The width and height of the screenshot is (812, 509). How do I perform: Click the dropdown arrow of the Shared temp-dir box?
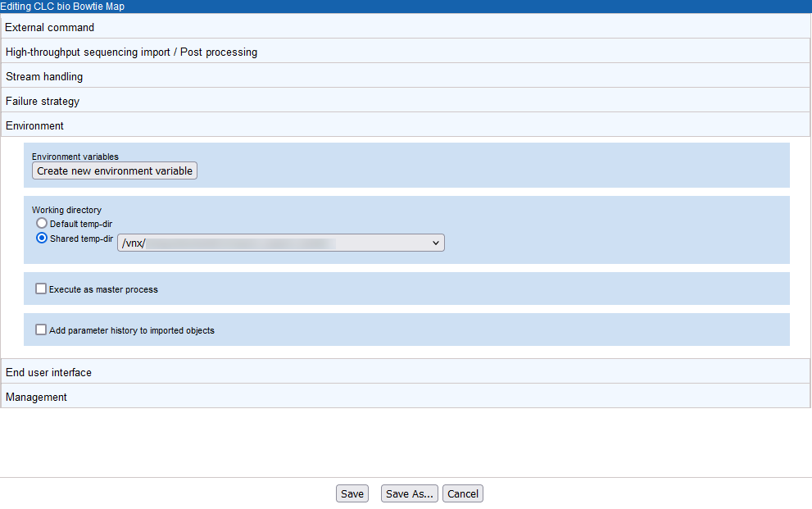click(x=435, y=243)
